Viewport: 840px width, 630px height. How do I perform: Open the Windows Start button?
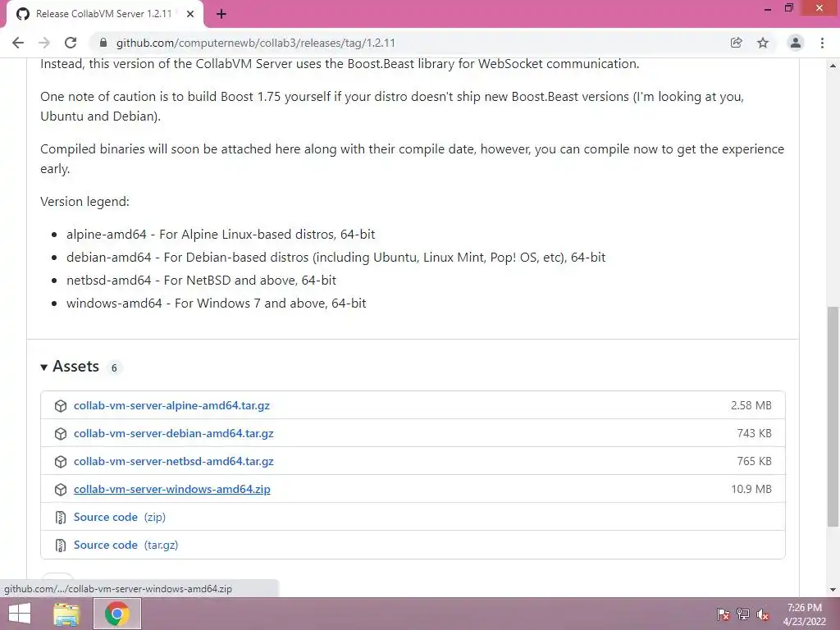[x=20, y=614]
